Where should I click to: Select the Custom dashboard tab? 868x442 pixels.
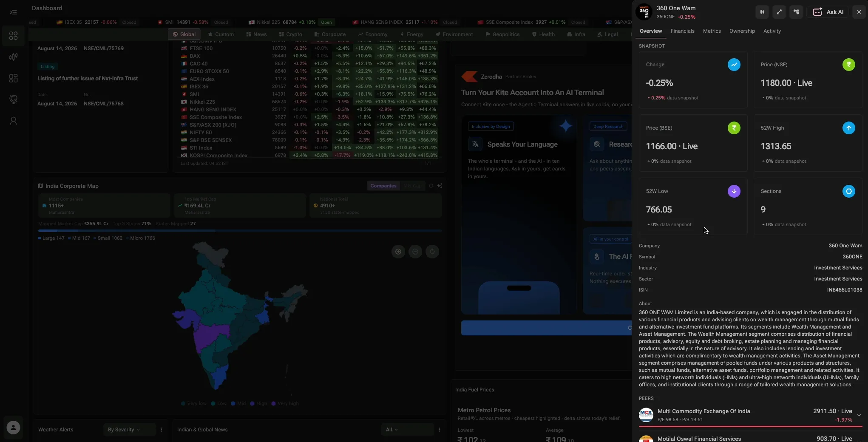click(x=221, y=34)
